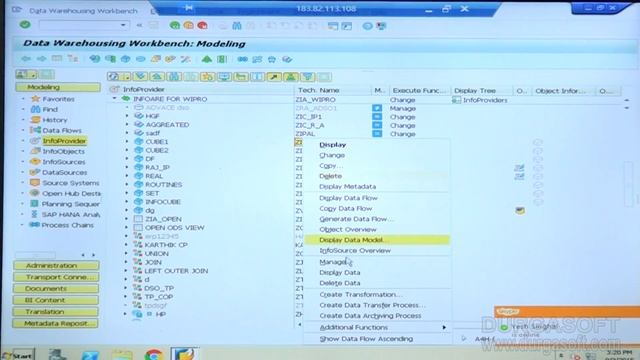Open InfoObjects in Modeling panel
Viewport: 640px width, 360px height.
tap(63, 151)
